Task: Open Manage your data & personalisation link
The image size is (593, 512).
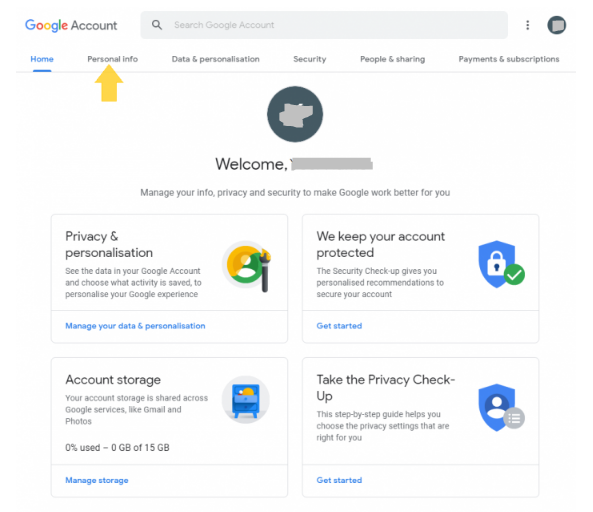Action: coord(135,326)
